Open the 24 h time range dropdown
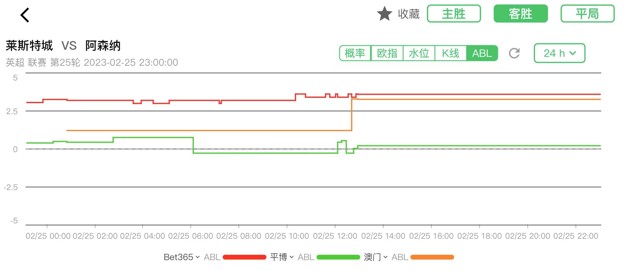 559,53
